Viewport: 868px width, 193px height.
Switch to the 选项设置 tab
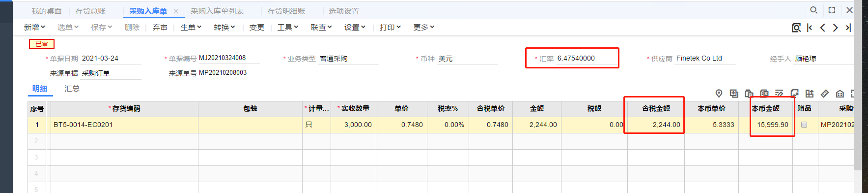coord(344,11)
